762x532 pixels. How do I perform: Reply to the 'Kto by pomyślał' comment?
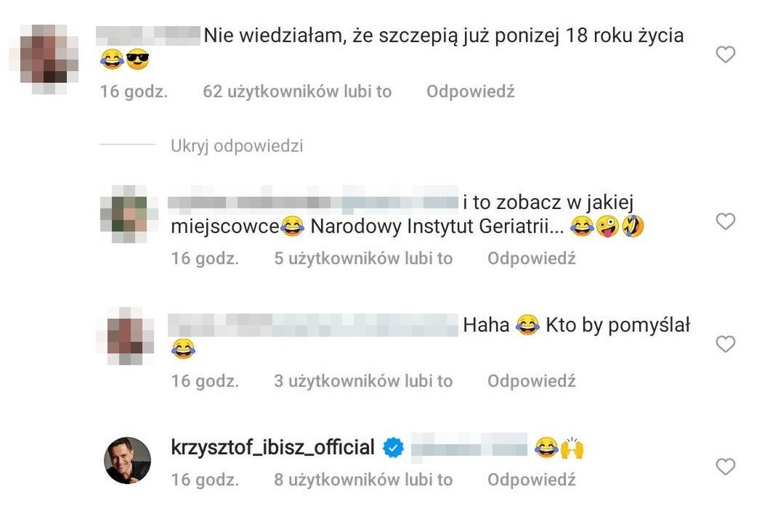tap(532, 381)
